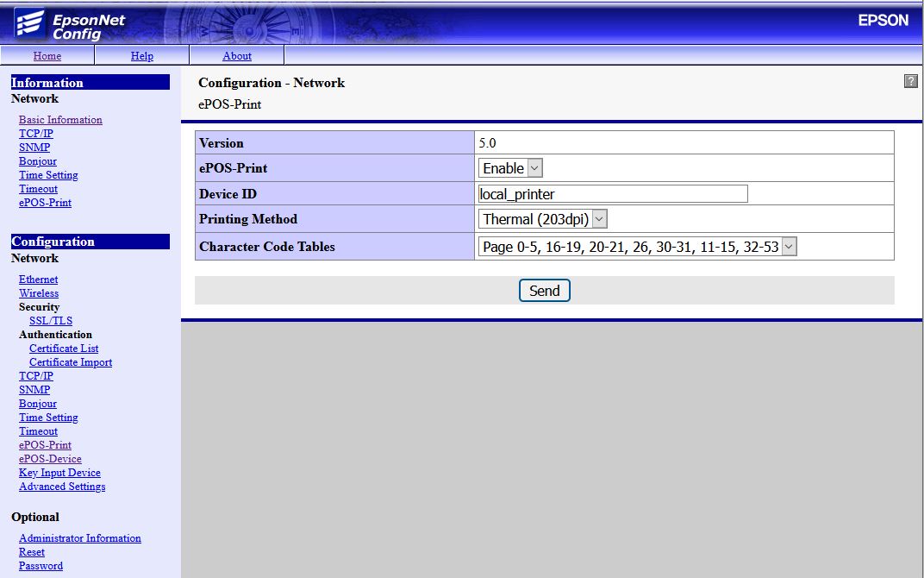Open the Help tab
Image resolution: width=924 pixels, height=578 pixels.
click(141, 56)
